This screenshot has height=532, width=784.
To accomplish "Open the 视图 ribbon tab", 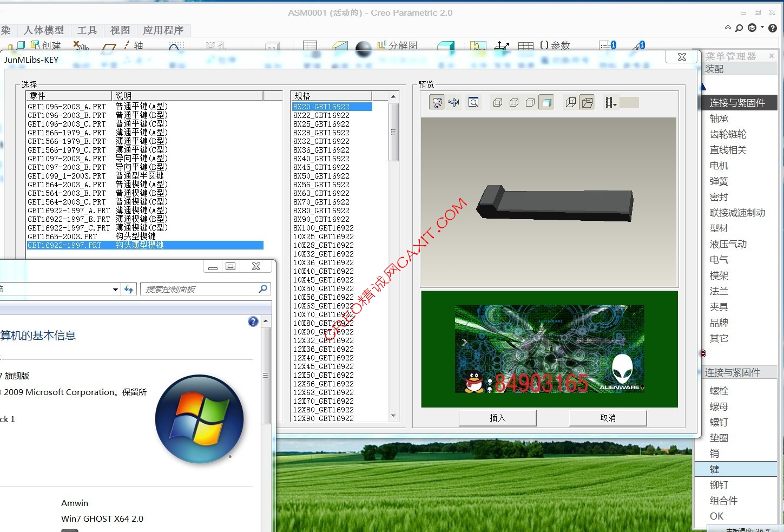I will tap(120, 30).
